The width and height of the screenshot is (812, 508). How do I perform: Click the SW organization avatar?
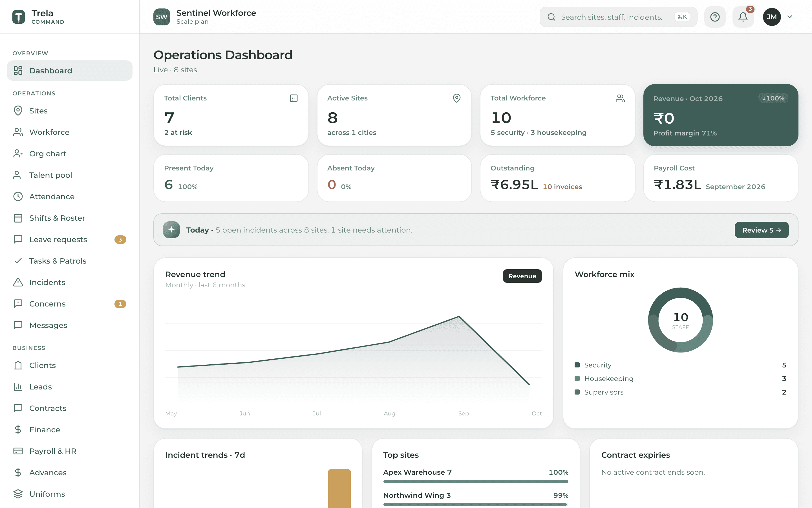pyautogui.click(x=161, y=17)
